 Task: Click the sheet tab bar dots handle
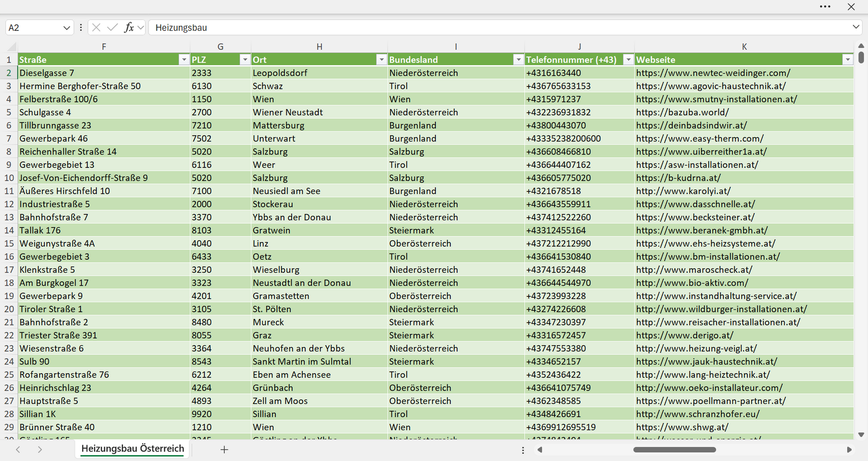tap(523, 450)
